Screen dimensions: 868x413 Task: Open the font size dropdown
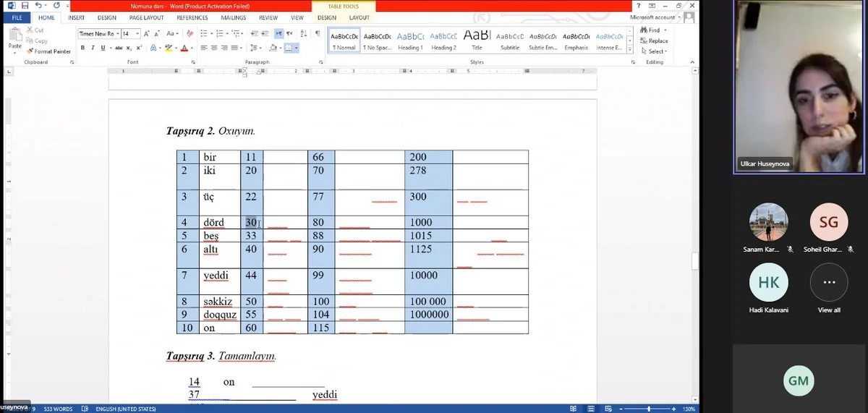[137, 33]
